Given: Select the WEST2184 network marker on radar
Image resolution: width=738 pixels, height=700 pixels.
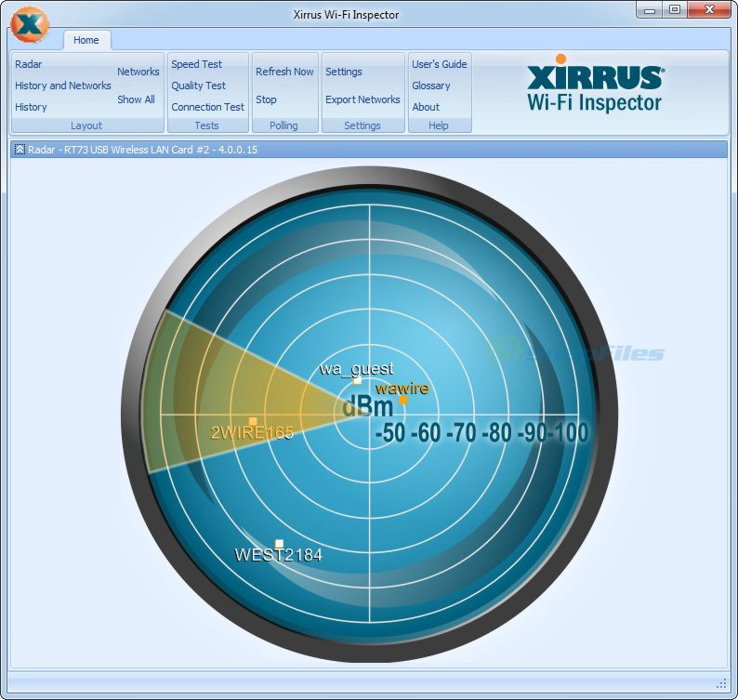Looking at the screenshot, I should click(279, 544).
